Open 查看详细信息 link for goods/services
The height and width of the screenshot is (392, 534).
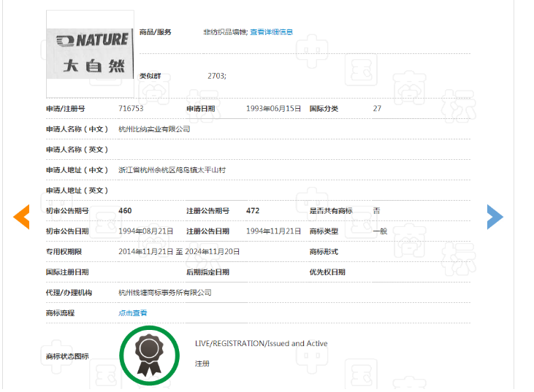(x=272, y=32)
